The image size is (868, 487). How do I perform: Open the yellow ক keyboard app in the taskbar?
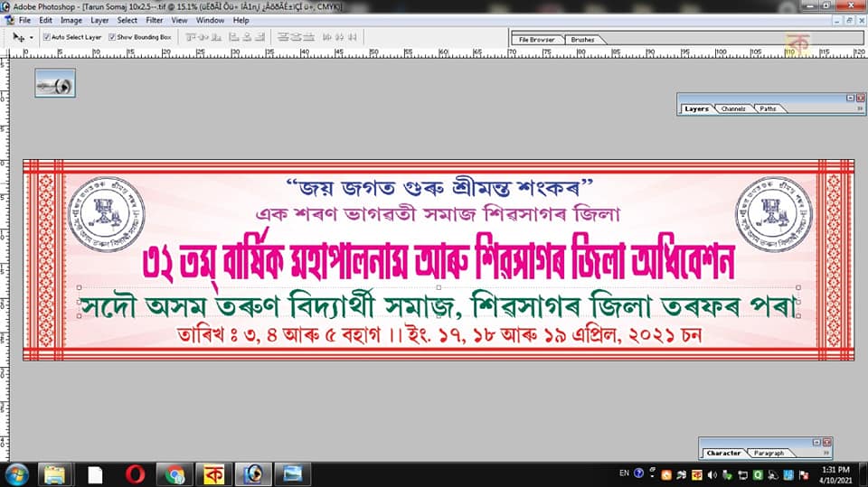[x=214, y=475]
